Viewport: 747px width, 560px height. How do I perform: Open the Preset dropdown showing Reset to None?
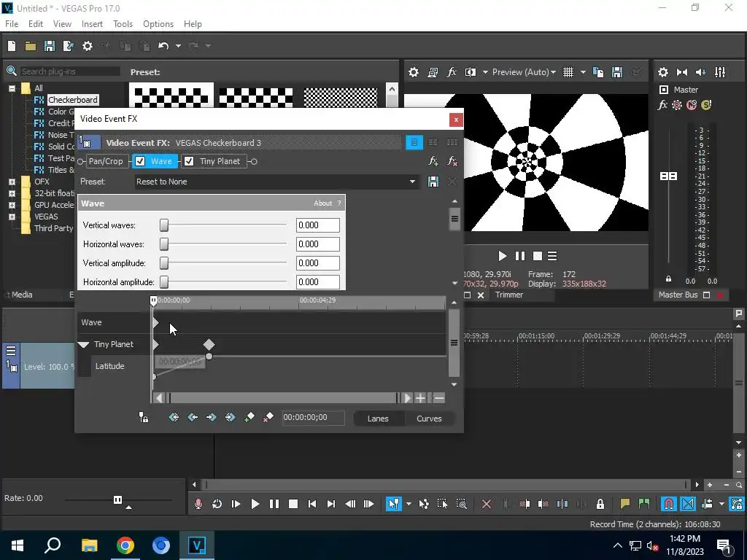[276, 182]
